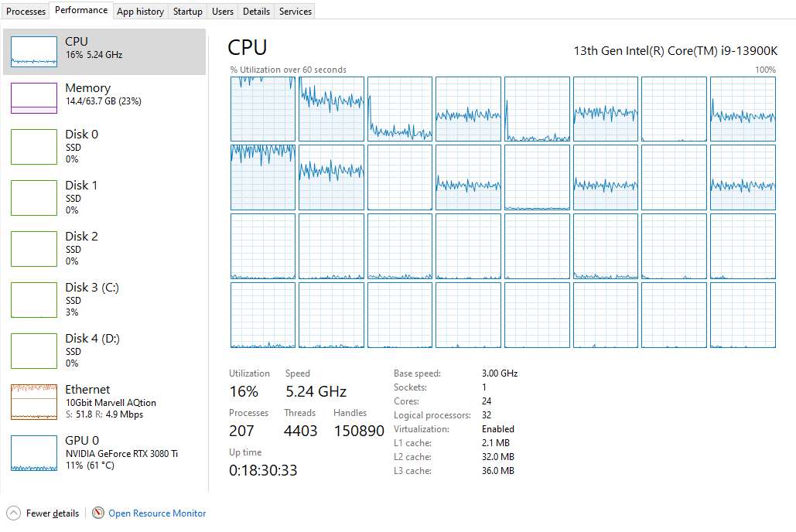The image size is (796, 532).
Task: Switch to the App history tab
Action: point(140,11)
